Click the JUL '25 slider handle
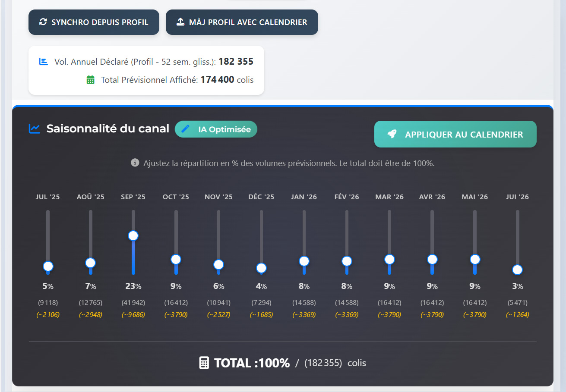Image resolution: width=566 pixels, height=392 pixels. coord(48,267)
